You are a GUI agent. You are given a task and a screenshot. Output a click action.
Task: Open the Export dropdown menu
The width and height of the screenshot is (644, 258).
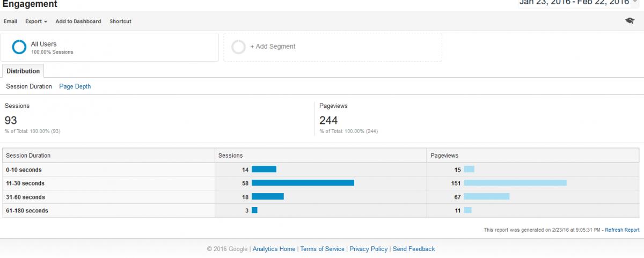pos(36,21)
